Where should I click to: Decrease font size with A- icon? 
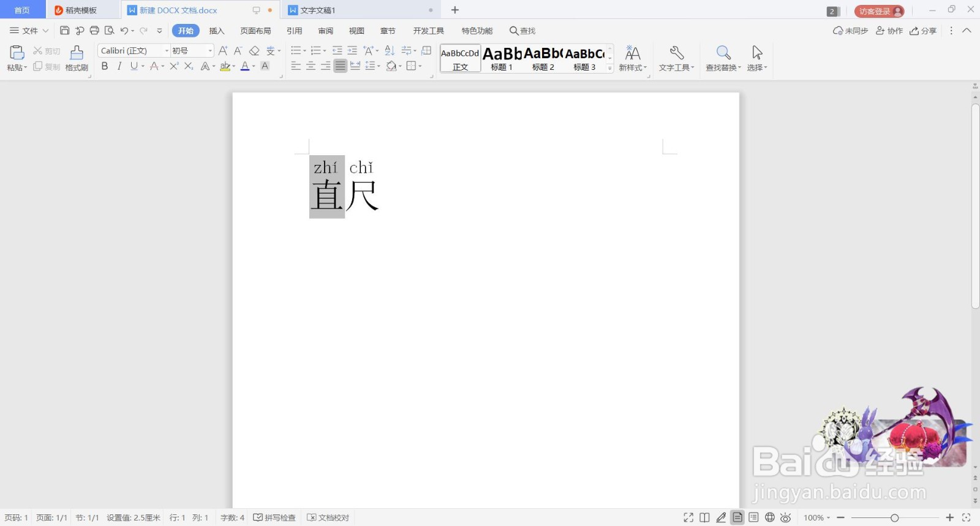238,51
